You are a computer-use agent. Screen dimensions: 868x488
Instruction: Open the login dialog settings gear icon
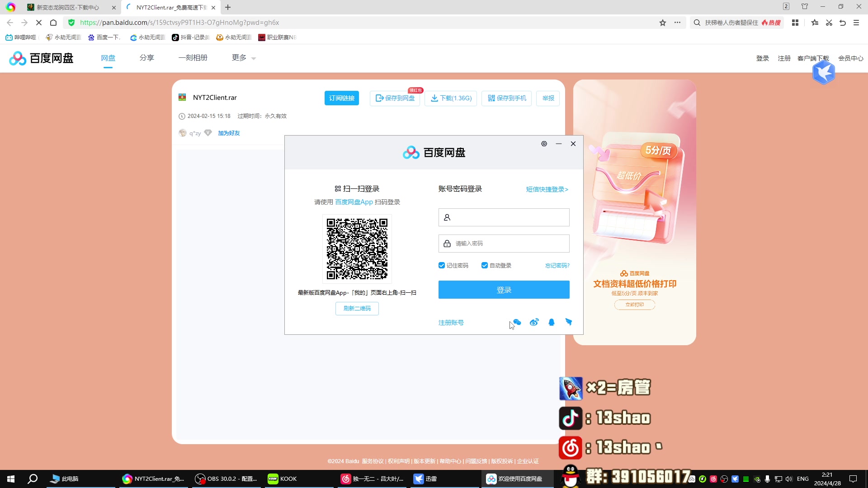tap(544, 144)
